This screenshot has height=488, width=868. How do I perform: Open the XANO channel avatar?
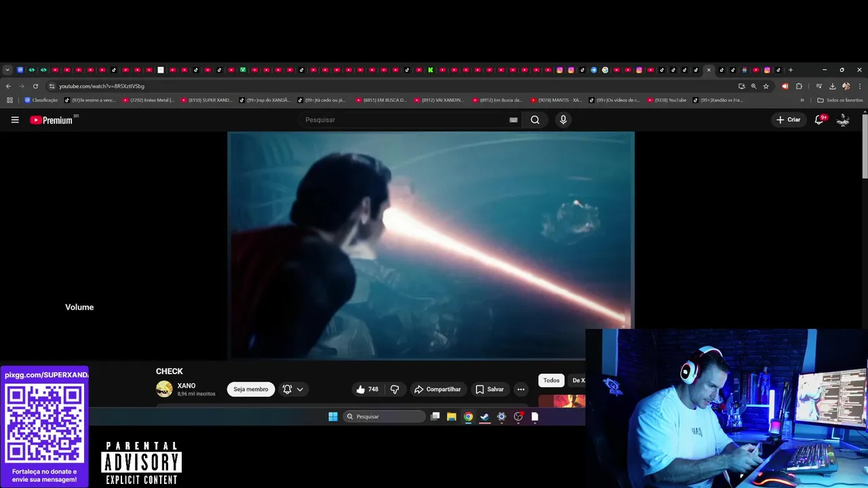164,389
